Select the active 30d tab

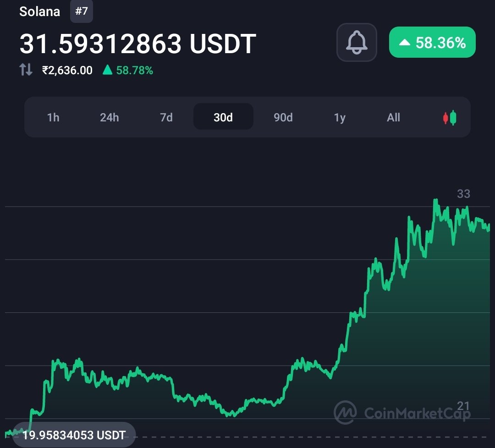223,117
